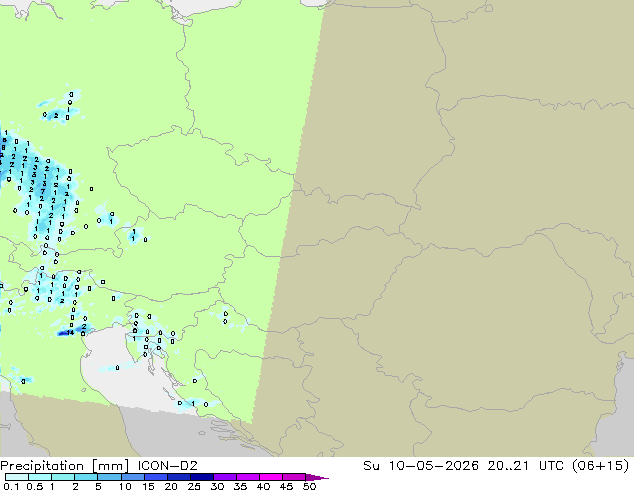
Task: Select the 2–5 mm legend color swatch
Action: pos(86,477)
